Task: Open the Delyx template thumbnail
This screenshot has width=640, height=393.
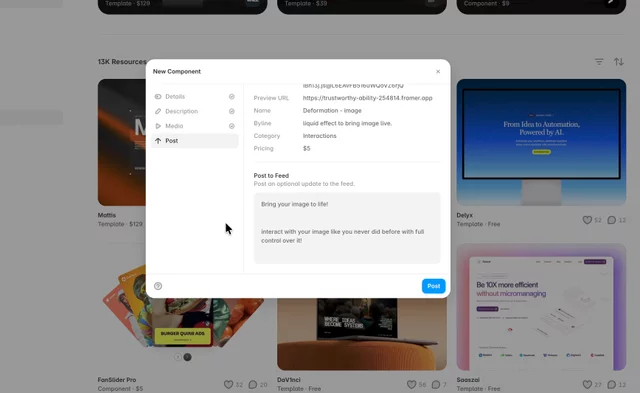Action: 541,142
